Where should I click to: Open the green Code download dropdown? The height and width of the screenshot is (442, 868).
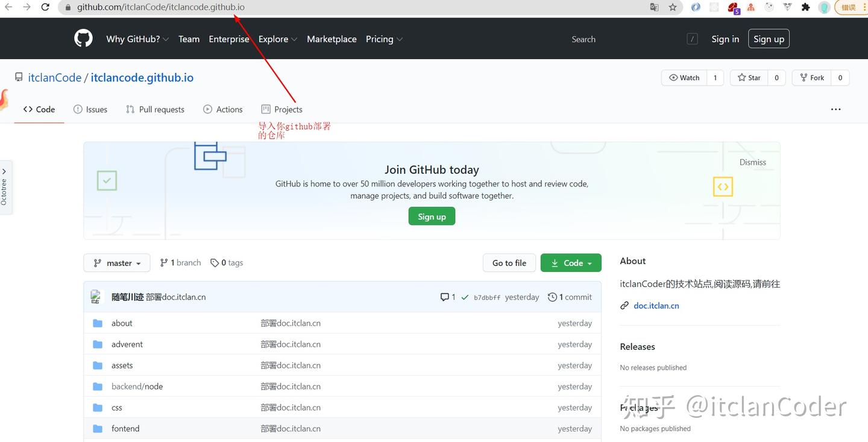pyautogui.click(x=571, y=263)
